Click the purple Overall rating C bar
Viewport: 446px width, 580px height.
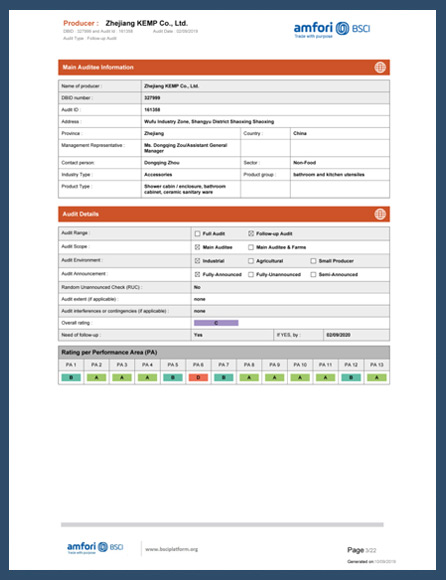pos(216,323)
